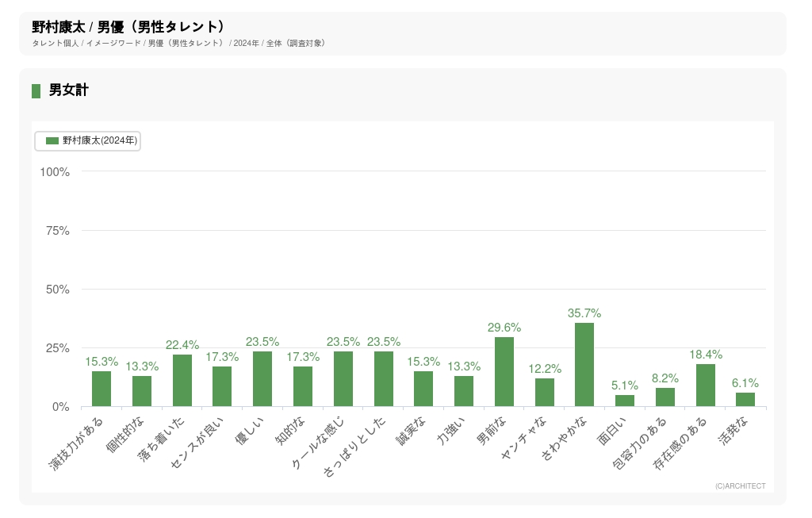Select the 落ち着いた bar showing 22.4%
The width and height of the screenshot is (812, 518).
182,381
